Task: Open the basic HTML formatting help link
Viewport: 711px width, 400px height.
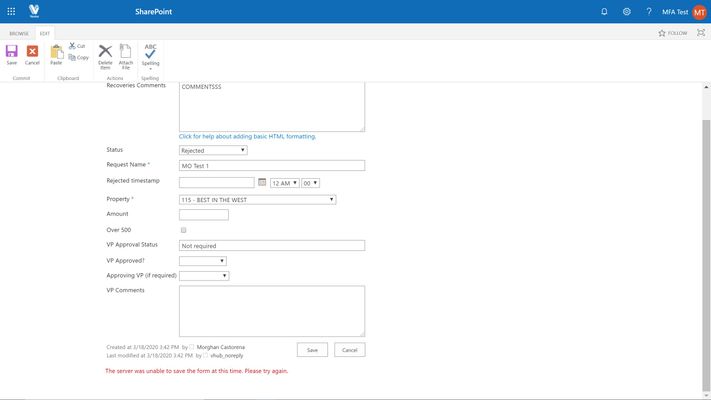Action: pos(247,136)
